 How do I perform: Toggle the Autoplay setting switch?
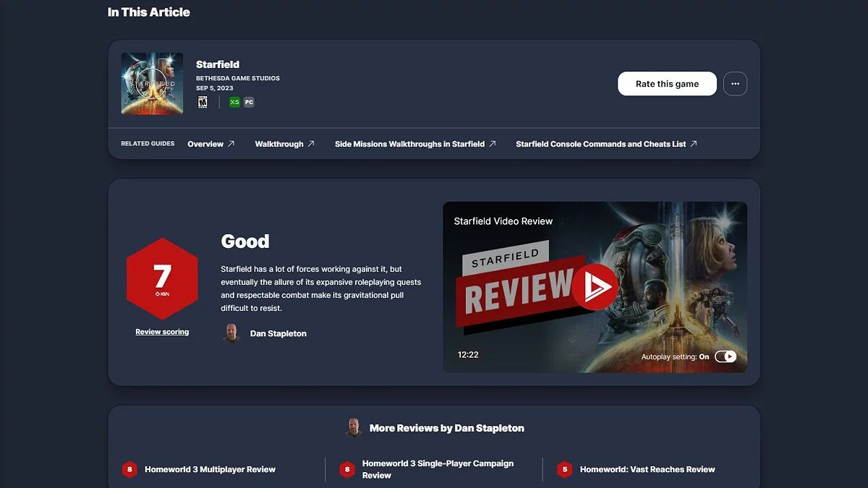(x=726, y=356)
